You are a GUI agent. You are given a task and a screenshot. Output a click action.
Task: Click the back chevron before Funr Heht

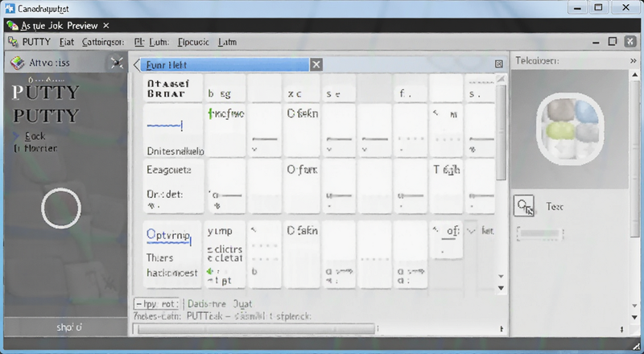[136, 64]
